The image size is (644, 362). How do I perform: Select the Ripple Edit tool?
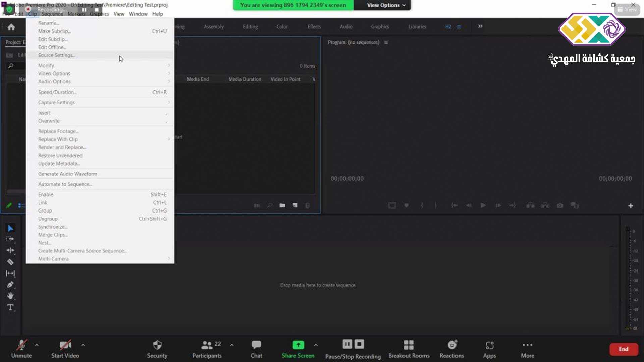pos(10,250)
